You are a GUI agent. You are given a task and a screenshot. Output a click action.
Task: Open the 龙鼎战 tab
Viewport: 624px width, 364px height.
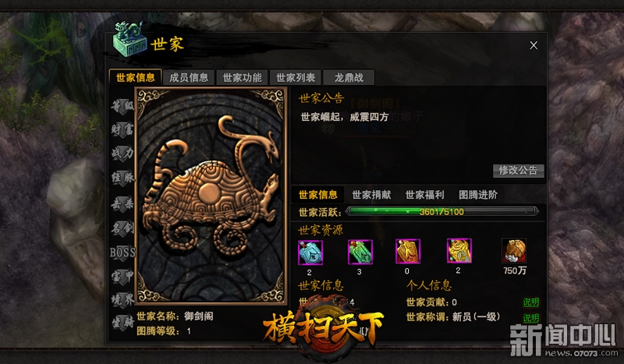(349, 78)
